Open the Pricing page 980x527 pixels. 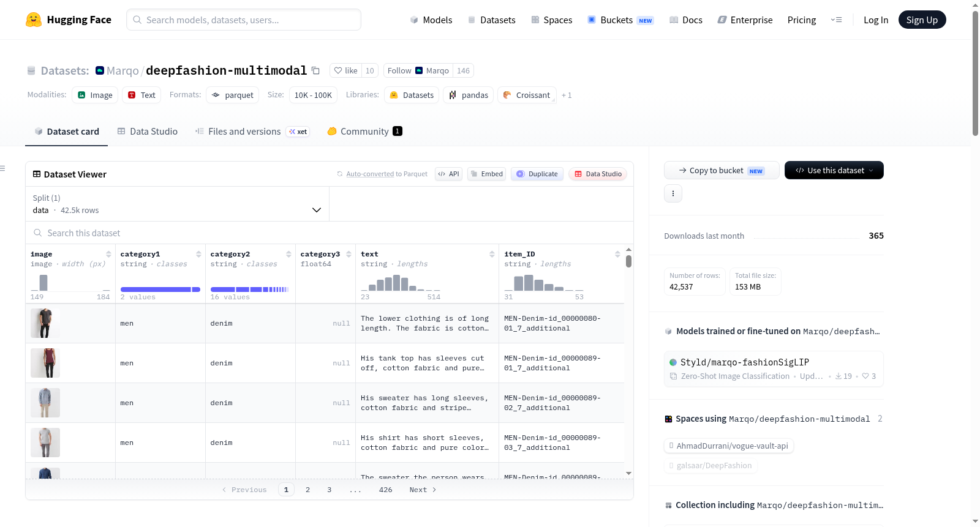801,20
